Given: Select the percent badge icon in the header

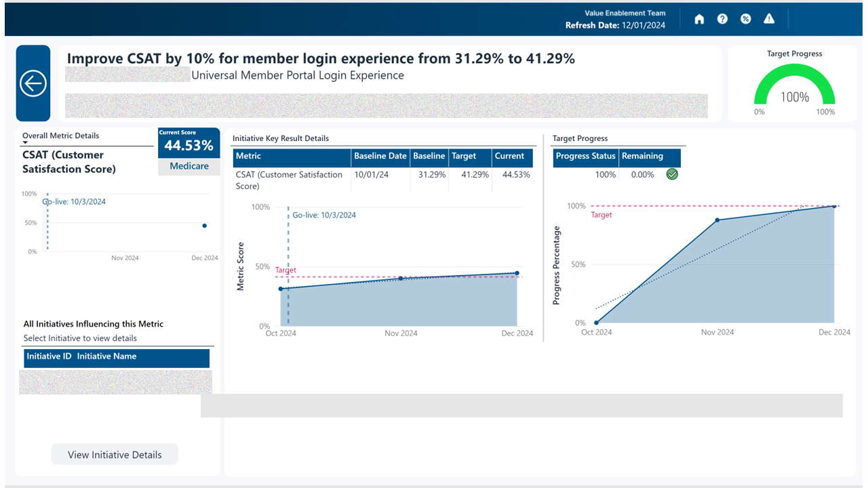Looking at the screenshot, I should 745,19.
